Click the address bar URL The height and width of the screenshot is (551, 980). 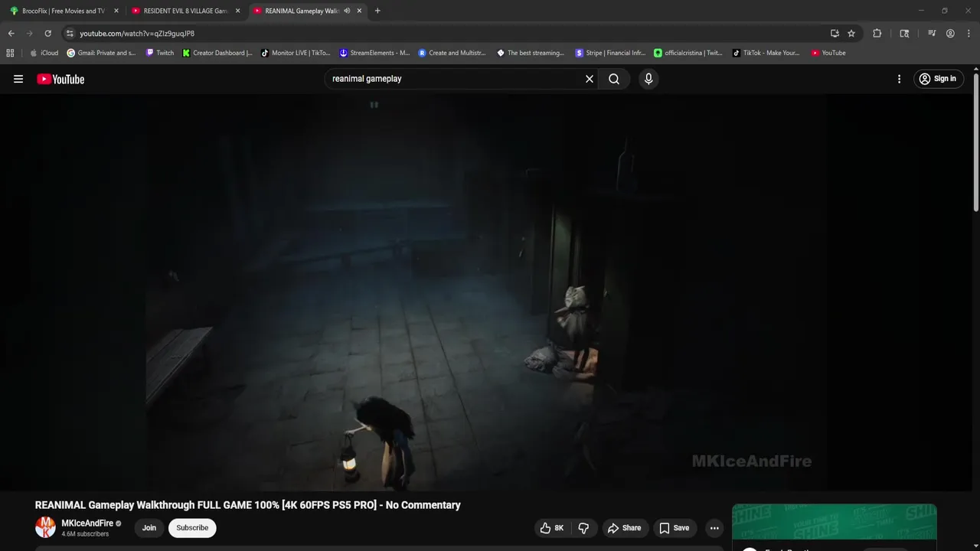pos(137,34)
